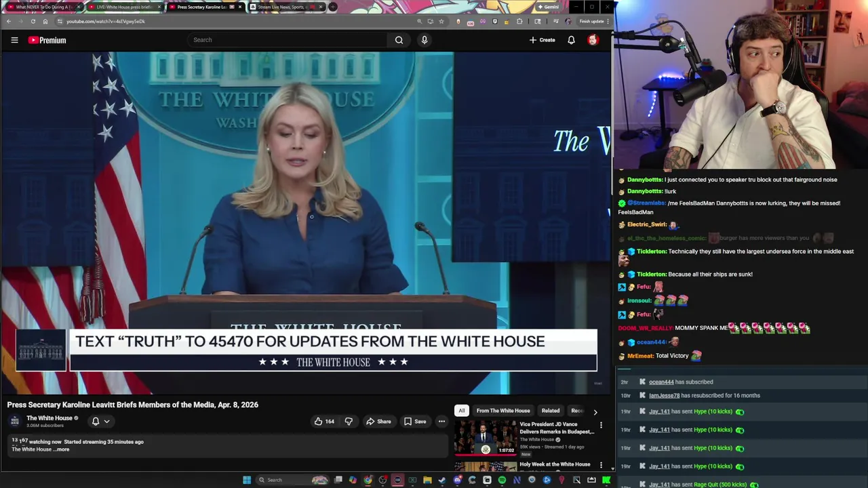Click the Create button
This screenshot has width=868, height=488.
(542, 40)
